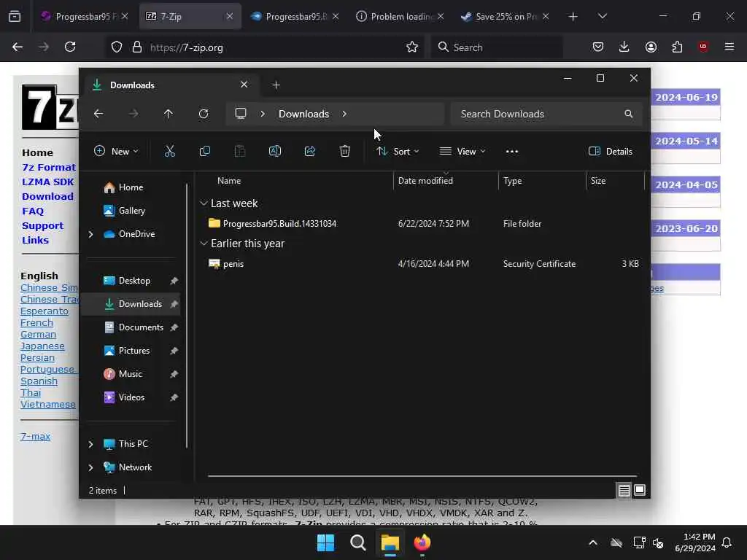
Task: Open the notification bell in system tray
Action: click(x=727, y=542)
